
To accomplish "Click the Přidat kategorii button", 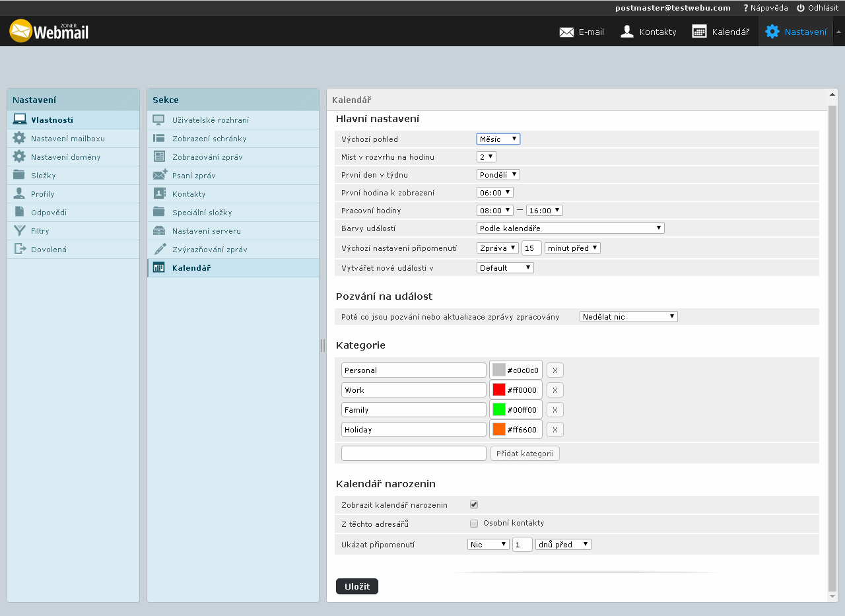I will point(525,454).
